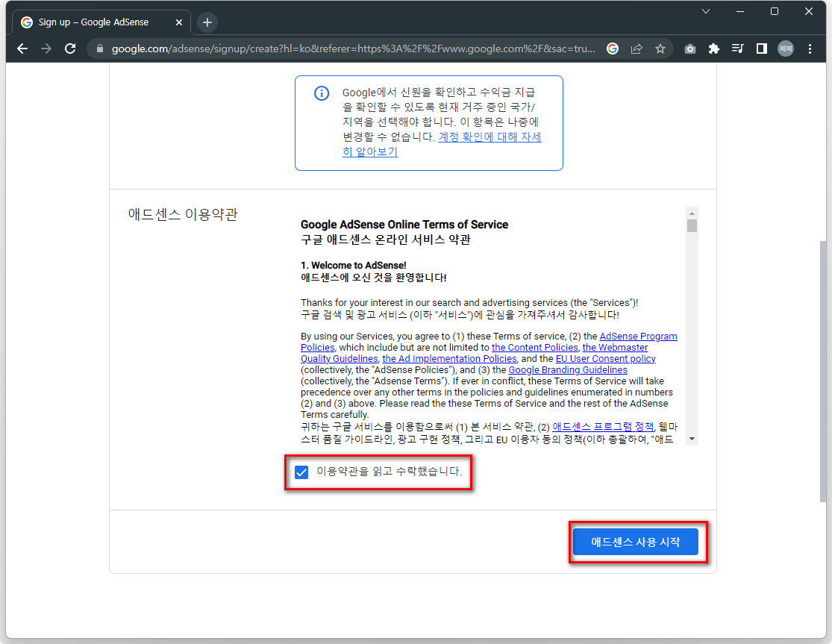Image resolution: width=832 pixels, height=644 pixels.
Task: Open a new tab with plus button
Action: (207, 22)
